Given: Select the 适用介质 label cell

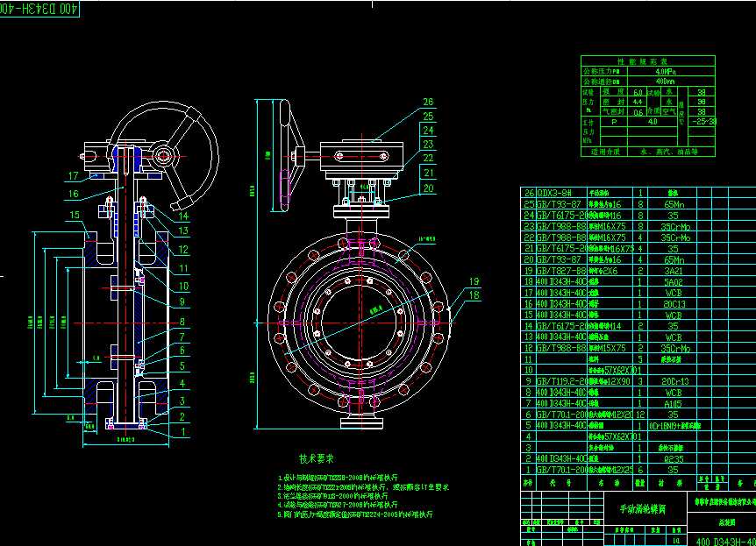Looking at the screenshot, I should (x=605, y=152).
